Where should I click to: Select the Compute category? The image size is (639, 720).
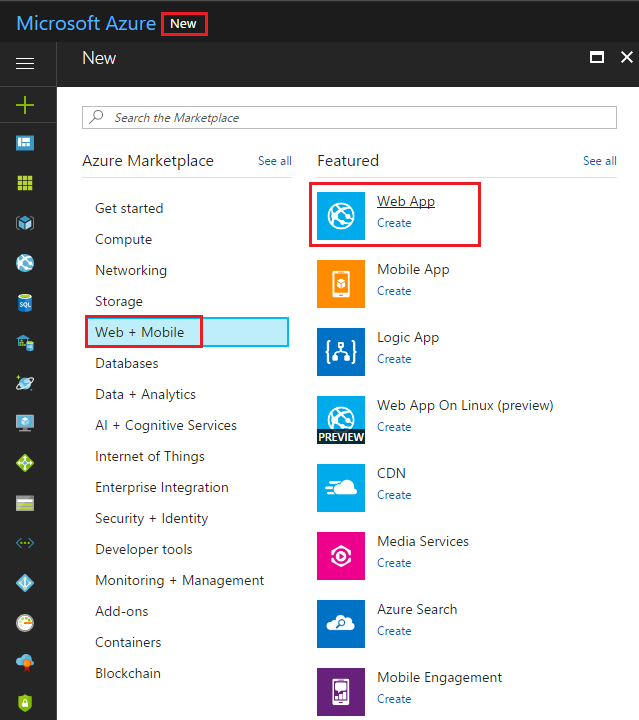pos(123,240)
